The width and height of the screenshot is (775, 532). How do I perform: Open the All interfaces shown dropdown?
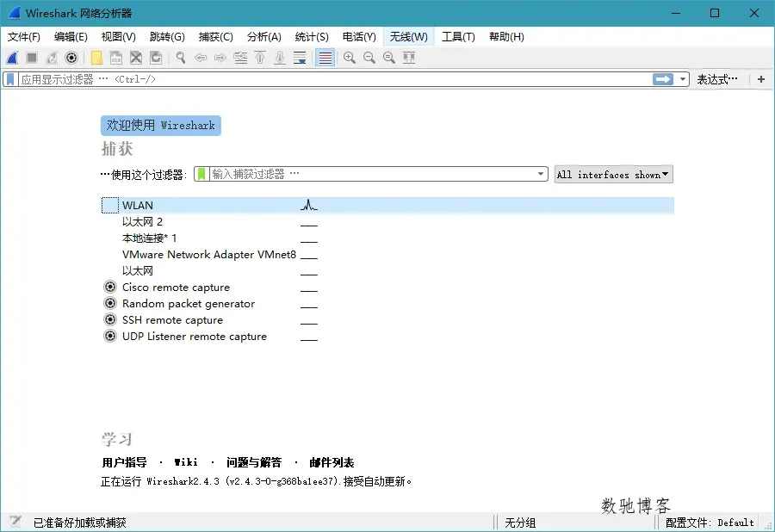pyautogui.click(x=613, y=175)
